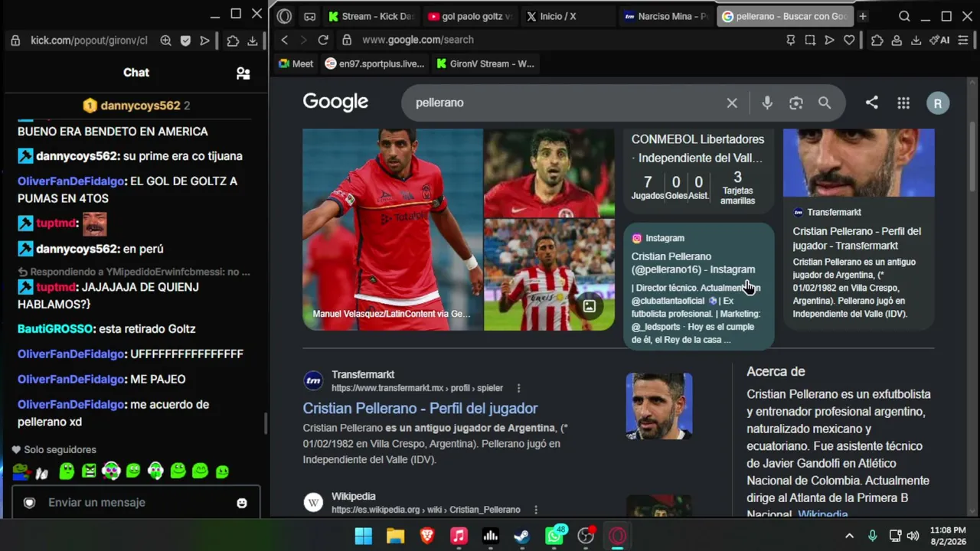Open dannycoys562 username in su prime message
This screenshot has height=551, width=980.
[x=77, y=156]
